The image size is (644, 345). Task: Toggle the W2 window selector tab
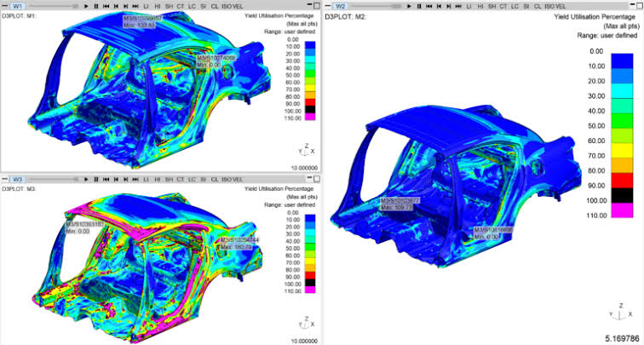340,6
